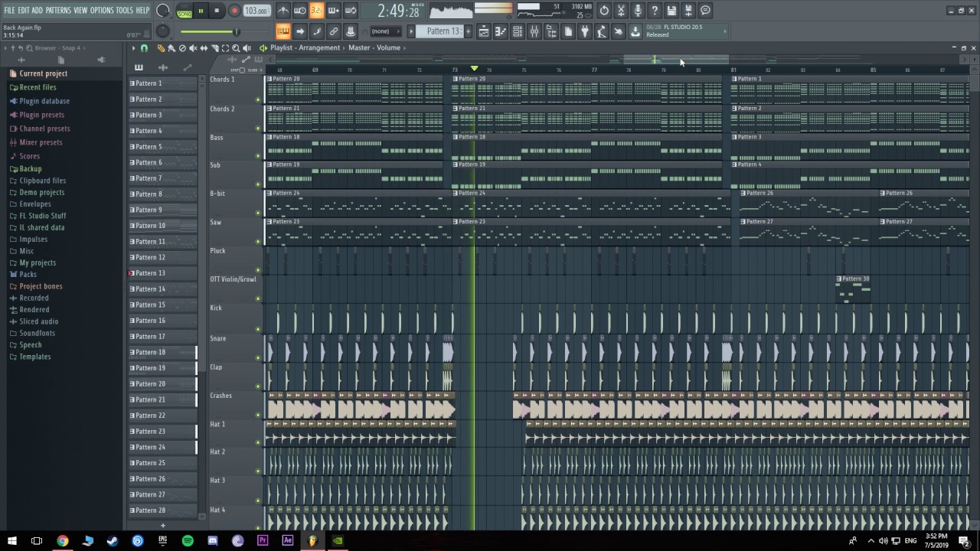Open the speech bubble news icon
Screen dimensions: 980x551
(x=705, y=11)
